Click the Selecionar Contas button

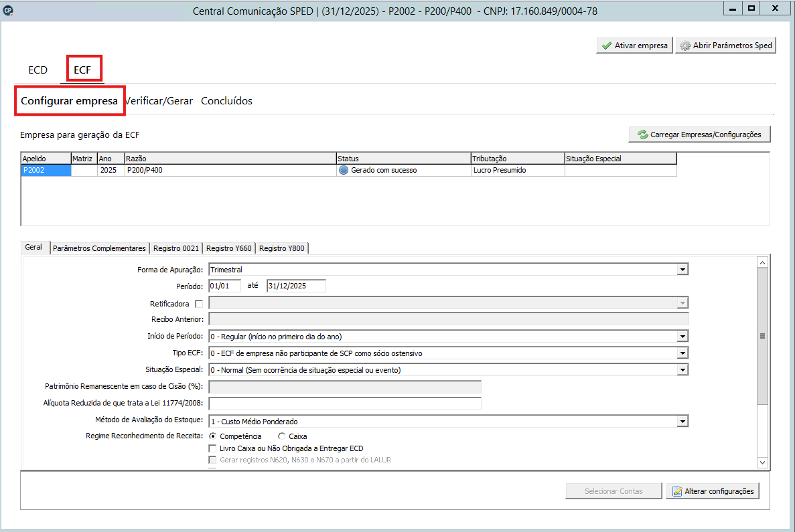613,491
